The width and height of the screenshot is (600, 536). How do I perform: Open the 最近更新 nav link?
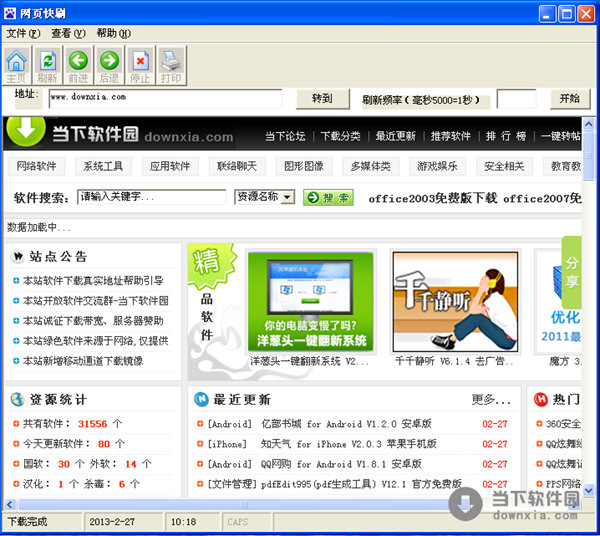point(396,136)
